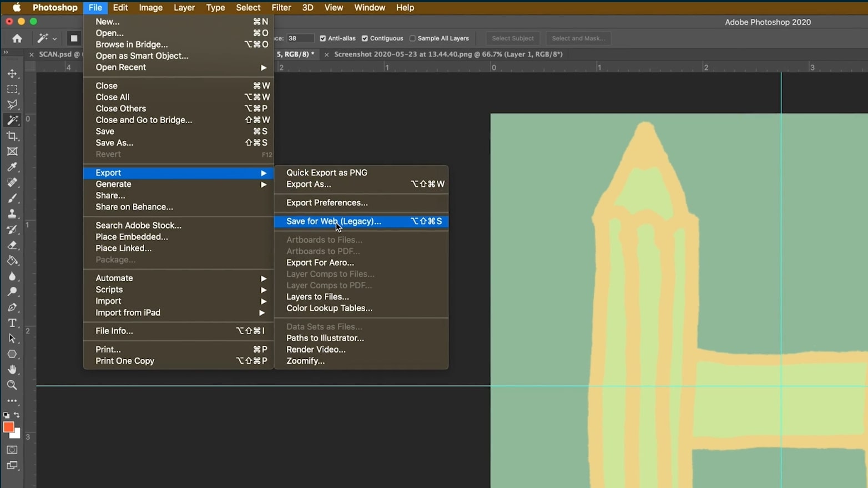Viewport: 868px width, 488px height.
Task: Select the Crop tool
Action: (x=12, y=136)
